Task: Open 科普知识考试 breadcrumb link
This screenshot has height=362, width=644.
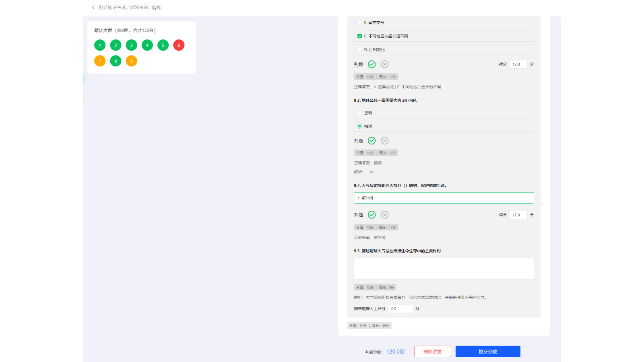Action: (x=112, y=8)
